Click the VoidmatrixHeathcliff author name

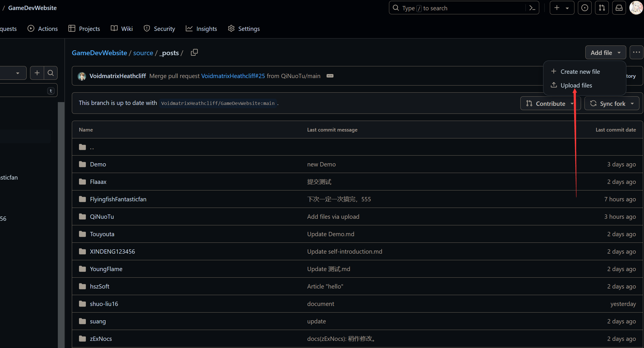118,76
